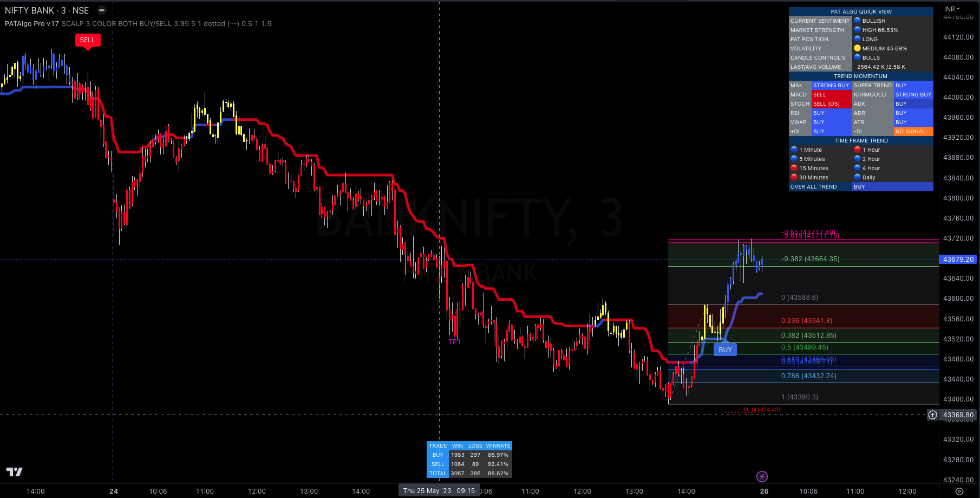Click the Thu 25 May '23 09:15 time label

[x=439, y=491]
